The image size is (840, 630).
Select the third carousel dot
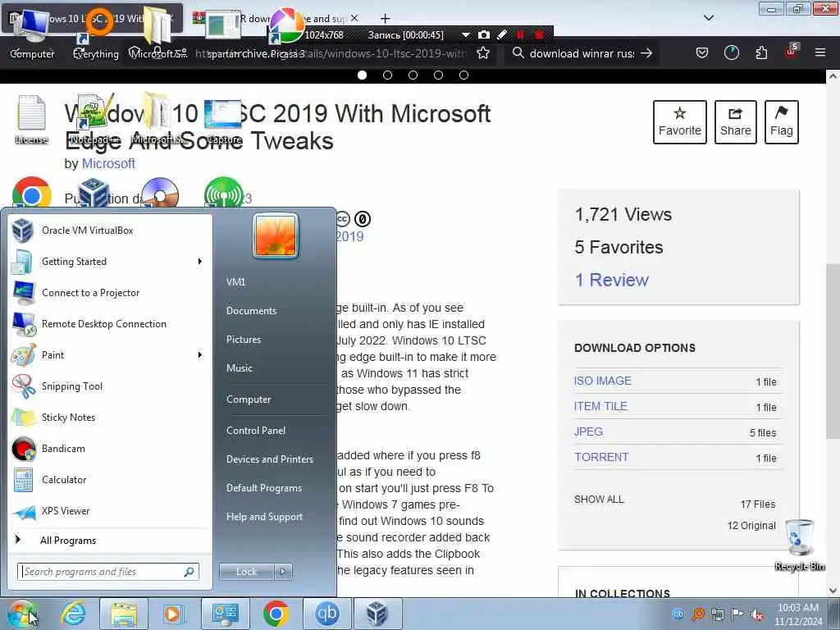pyautogui.click(x=413, y=75)
